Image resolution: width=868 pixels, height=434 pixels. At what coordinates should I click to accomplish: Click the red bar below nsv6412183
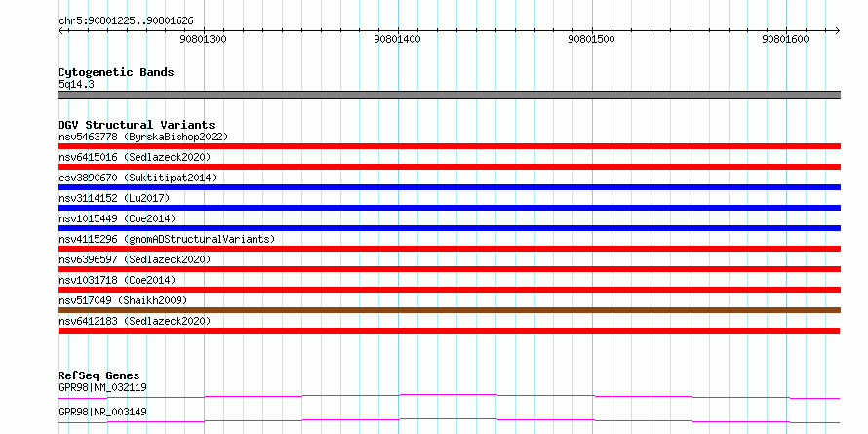[x=449, y=331]
